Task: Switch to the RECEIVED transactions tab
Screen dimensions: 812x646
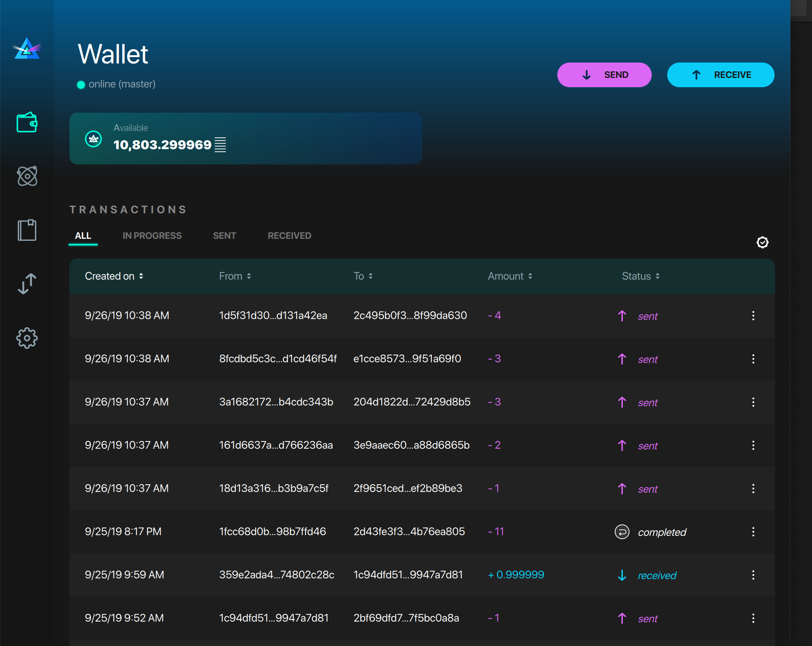Action: 289,235
